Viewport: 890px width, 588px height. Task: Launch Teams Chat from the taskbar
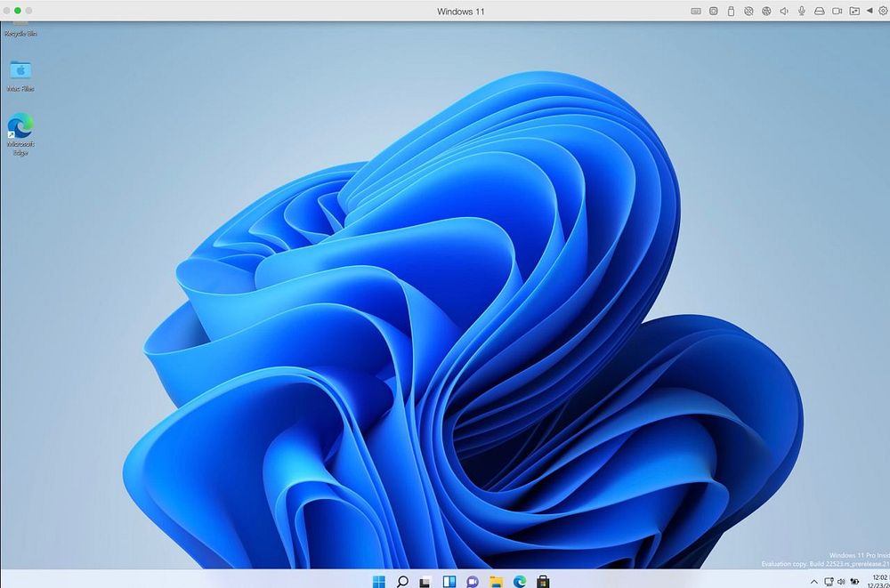pos(473,581)
